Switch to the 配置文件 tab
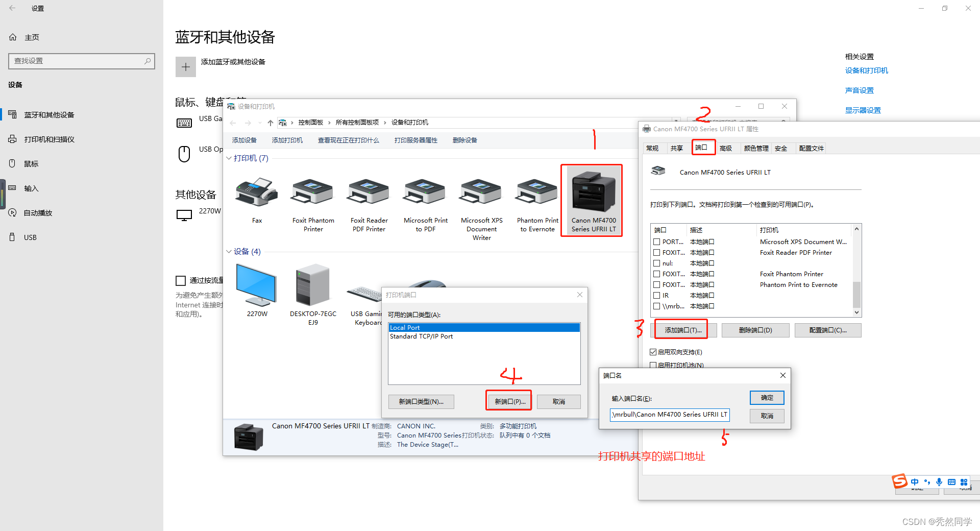980x531 pixels. point(812,149)
